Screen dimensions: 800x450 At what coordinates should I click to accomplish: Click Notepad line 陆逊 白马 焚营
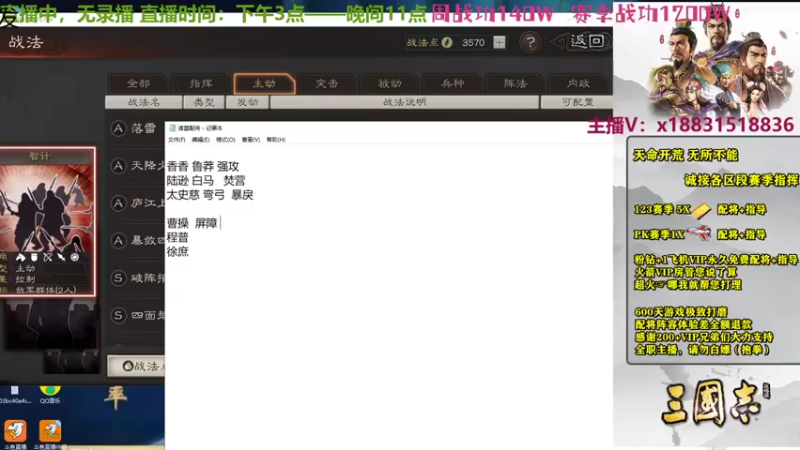point(206,181)
